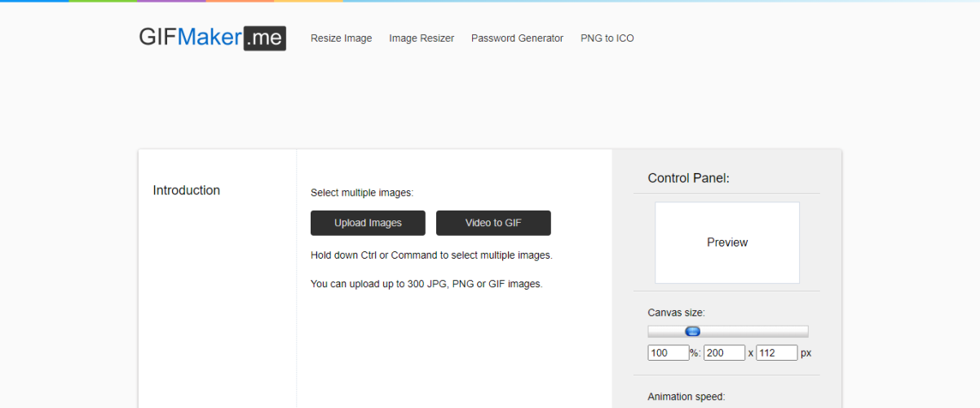
Task: Click the Control Panel heading
Action: tap(688, 178)
